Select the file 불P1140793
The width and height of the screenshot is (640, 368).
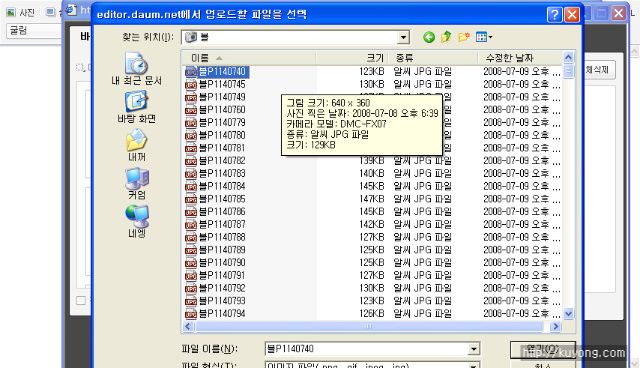click(x=222, y=301)
